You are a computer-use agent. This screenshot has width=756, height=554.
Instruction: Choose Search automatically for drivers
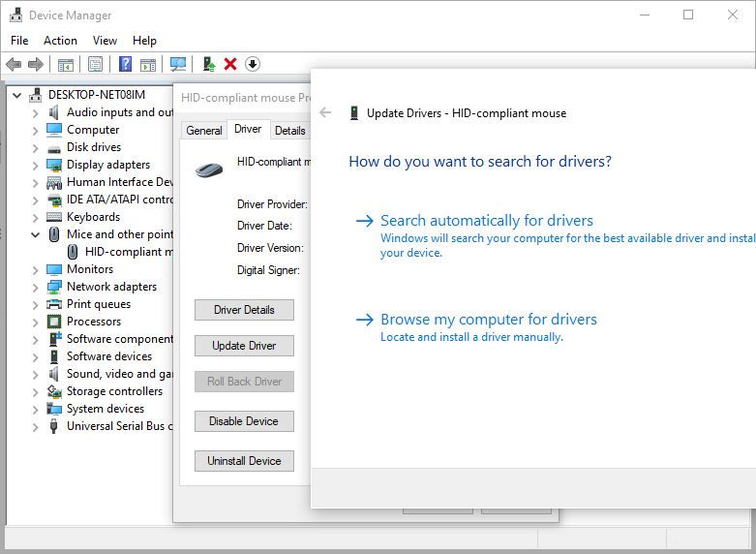487,221
